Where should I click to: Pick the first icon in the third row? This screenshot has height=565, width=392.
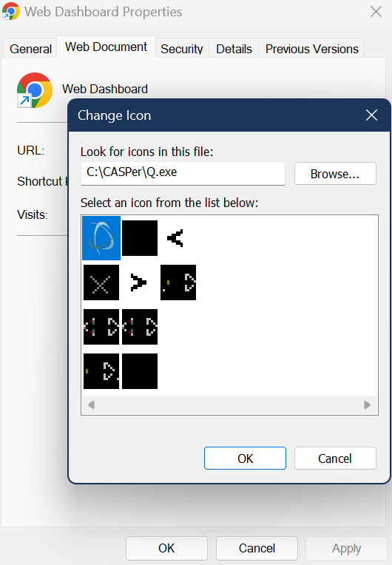coord(101,327)
